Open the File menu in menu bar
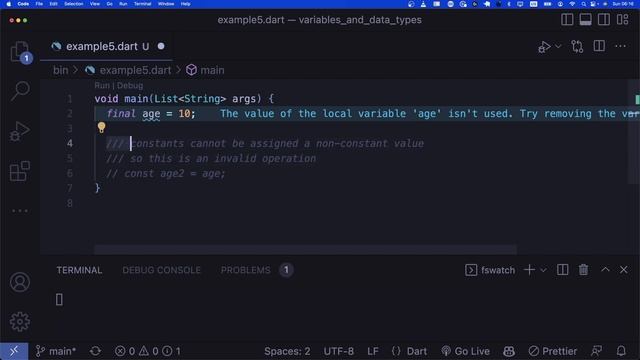 [39, 4]
